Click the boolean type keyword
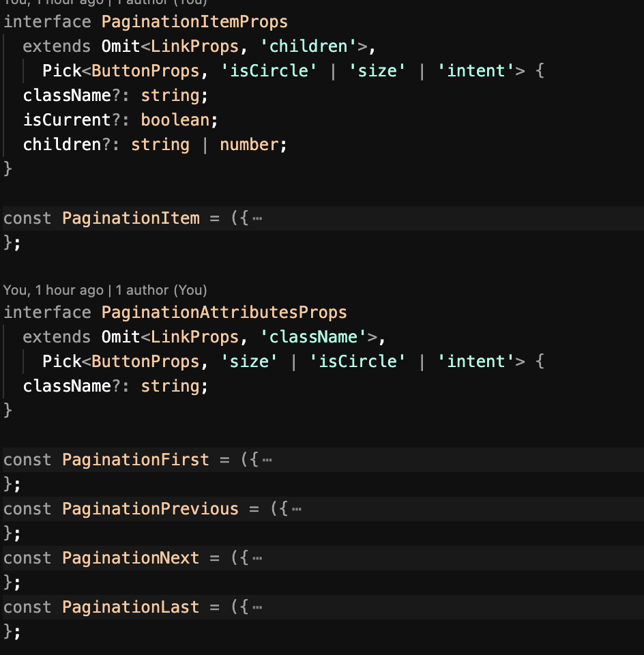This screenshot has height=655, width=644. (x=175, y=120)
